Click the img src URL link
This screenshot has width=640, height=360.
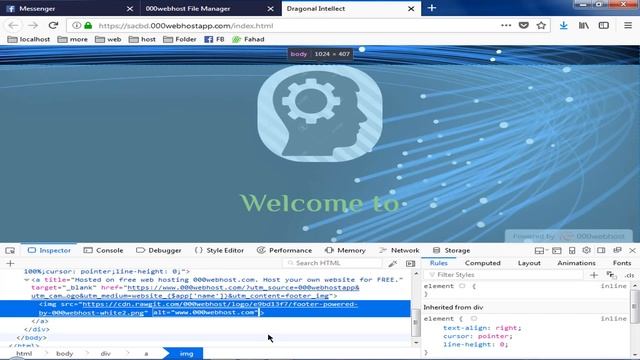220,304
